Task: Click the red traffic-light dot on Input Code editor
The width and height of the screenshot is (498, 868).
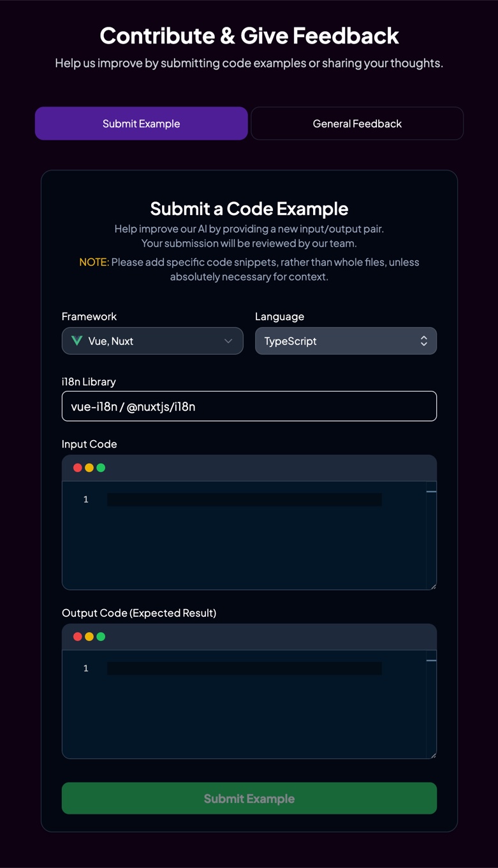Action: point(77,467)
